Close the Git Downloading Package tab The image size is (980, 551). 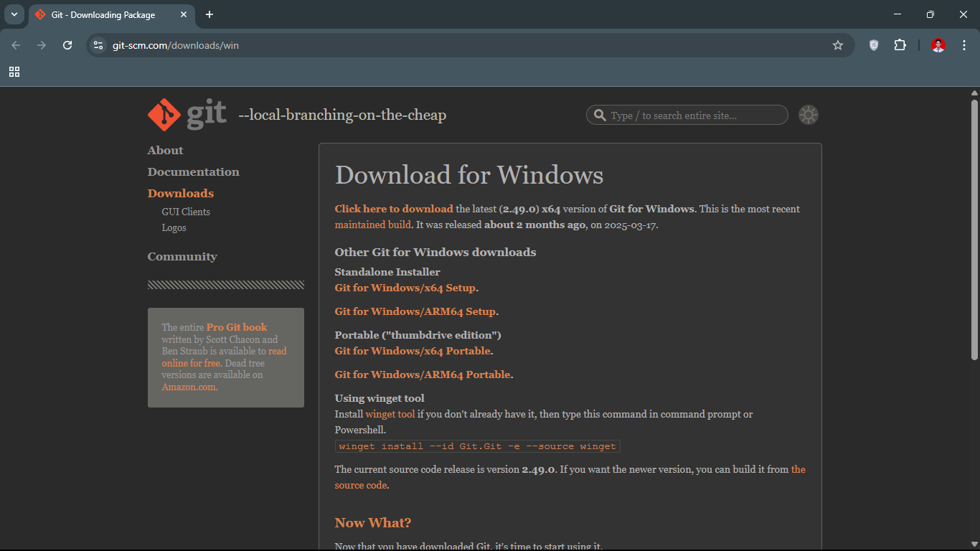coord(184,14)
